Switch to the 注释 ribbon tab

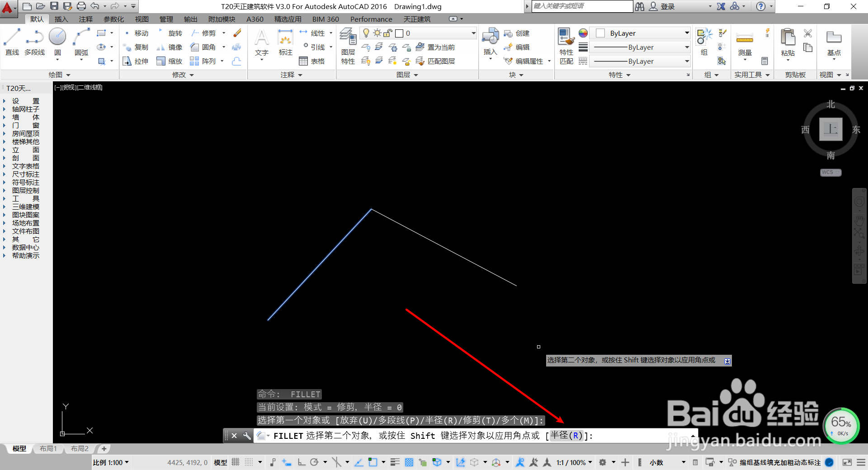[x=85, y=19]
